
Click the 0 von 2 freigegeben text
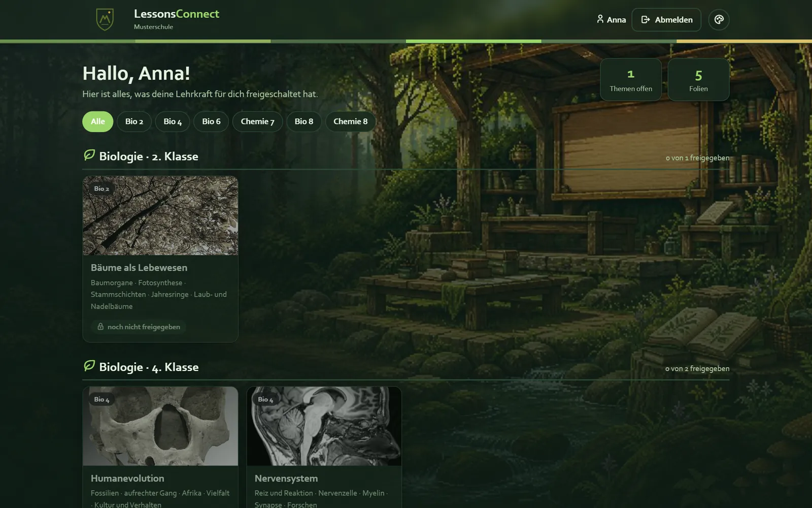(x=697, y=369)
